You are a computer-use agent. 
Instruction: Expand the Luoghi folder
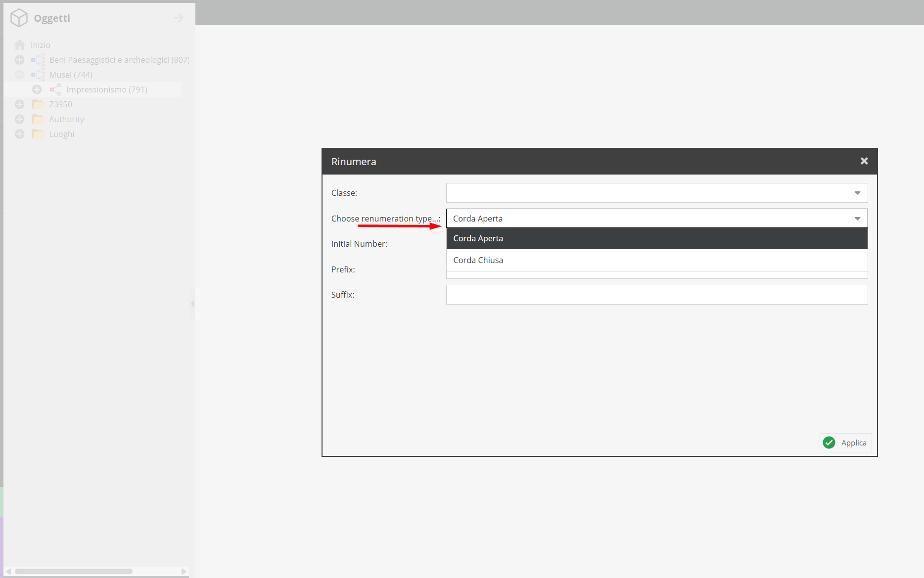19,134
